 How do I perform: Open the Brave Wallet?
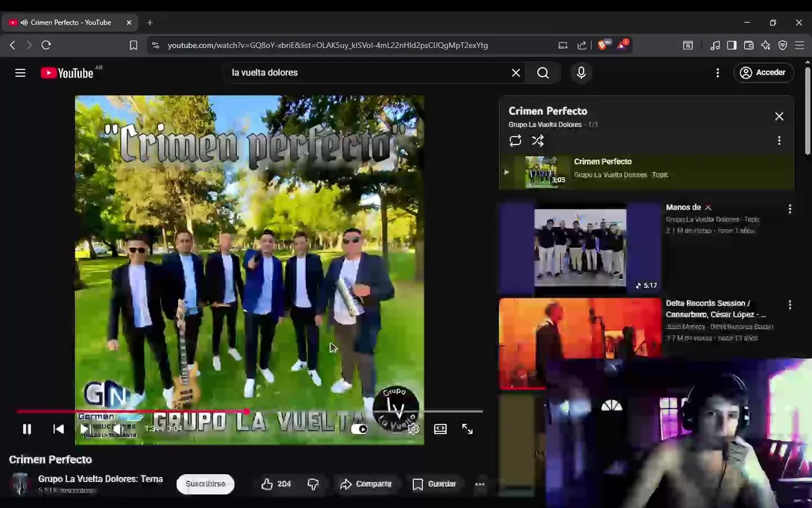pyautogui.click(x=749, y=45)
